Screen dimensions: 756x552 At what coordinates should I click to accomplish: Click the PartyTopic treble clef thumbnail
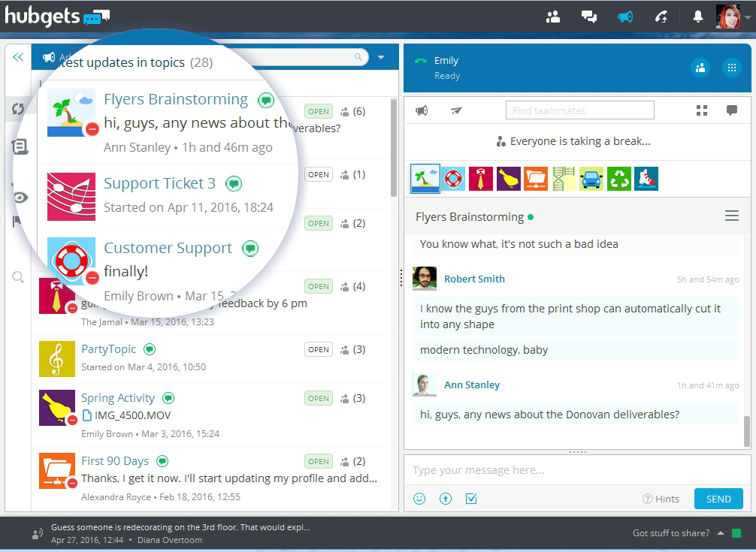click(x=57, y=359)
